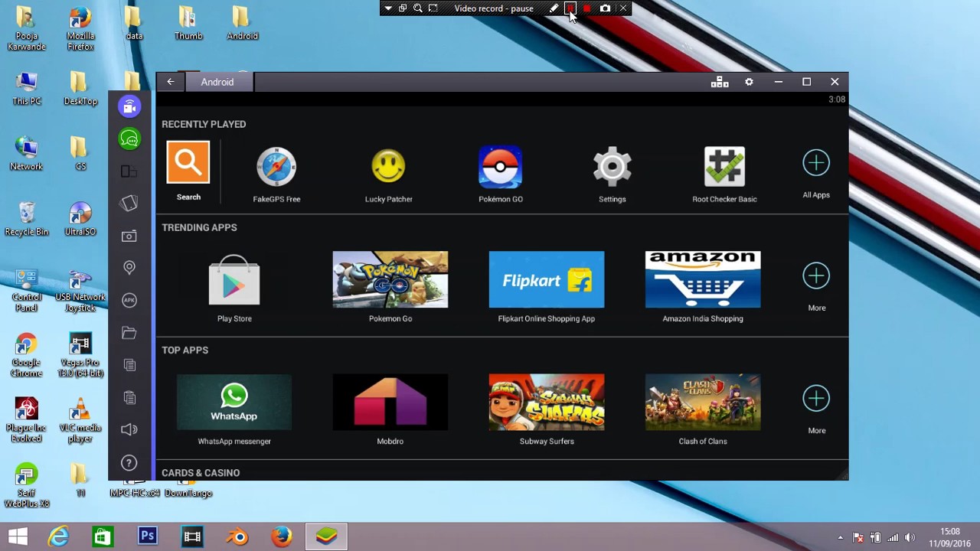Open Internet Explorer from taskbar

[x=58, y=537]
